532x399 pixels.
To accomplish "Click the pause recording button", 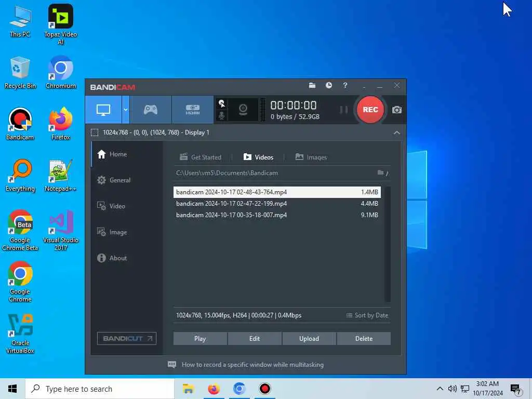I will 344,110.
